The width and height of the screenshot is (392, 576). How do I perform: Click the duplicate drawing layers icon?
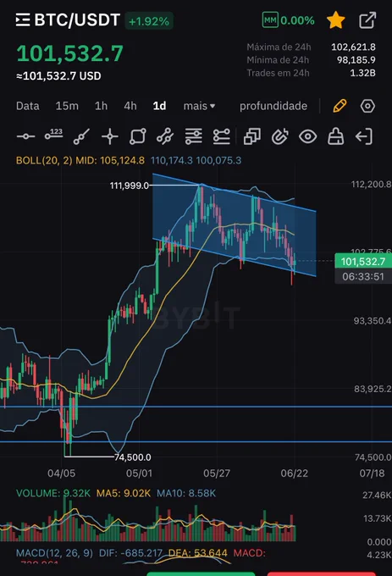point(252,136)
